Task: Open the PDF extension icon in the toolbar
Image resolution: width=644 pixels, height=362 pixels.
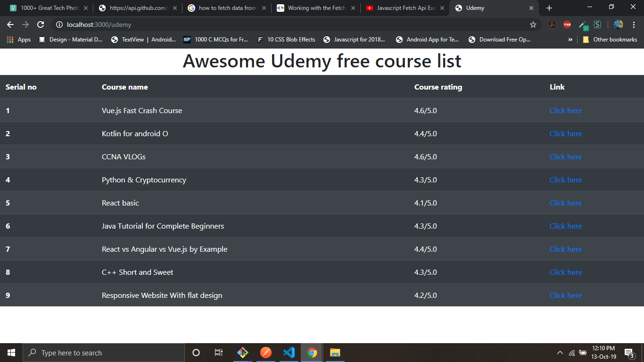Action: 552,25
